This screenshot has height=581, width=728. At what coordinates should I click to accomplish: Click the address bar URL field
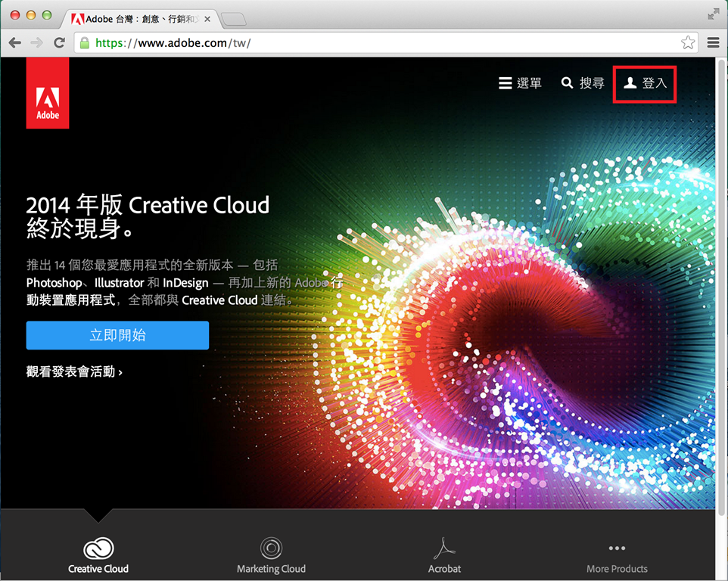[x=385, y=42]
